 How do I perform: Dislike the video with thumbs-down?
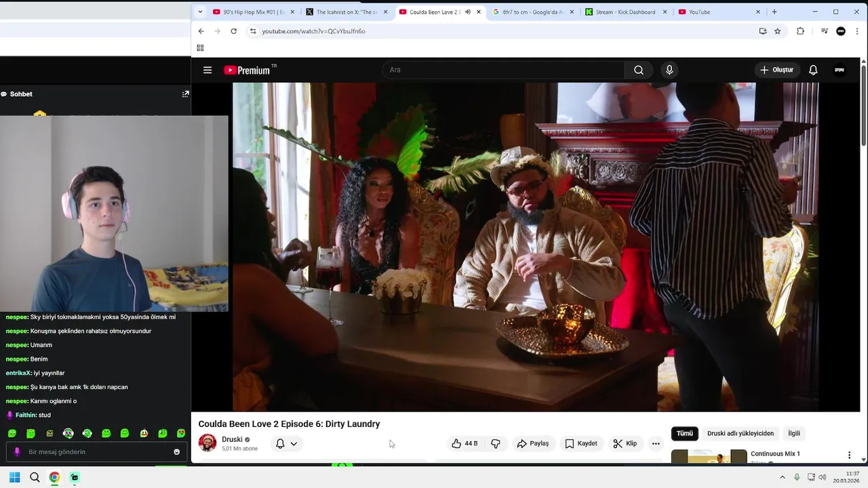coord(496,443)
